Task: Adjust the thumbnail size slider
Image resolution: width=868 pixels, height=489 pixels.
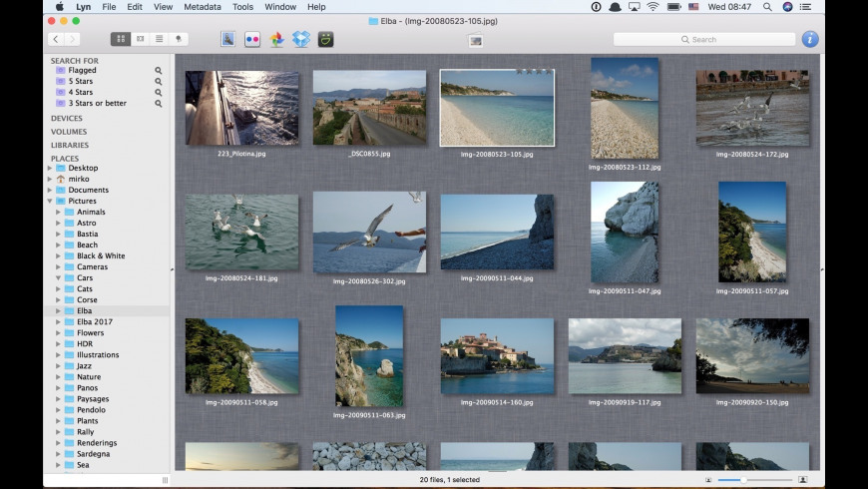Action: [743, 480]
